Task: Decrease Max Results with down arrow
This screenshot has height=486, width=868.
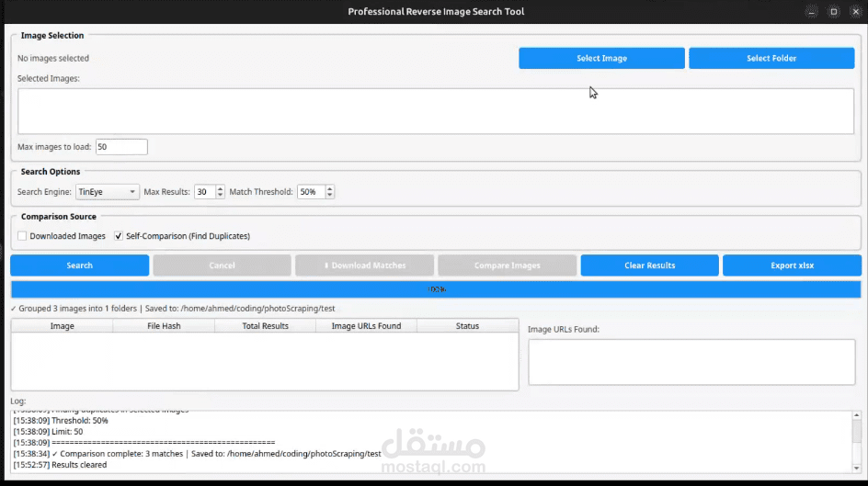Action: [x=220, y=195]
